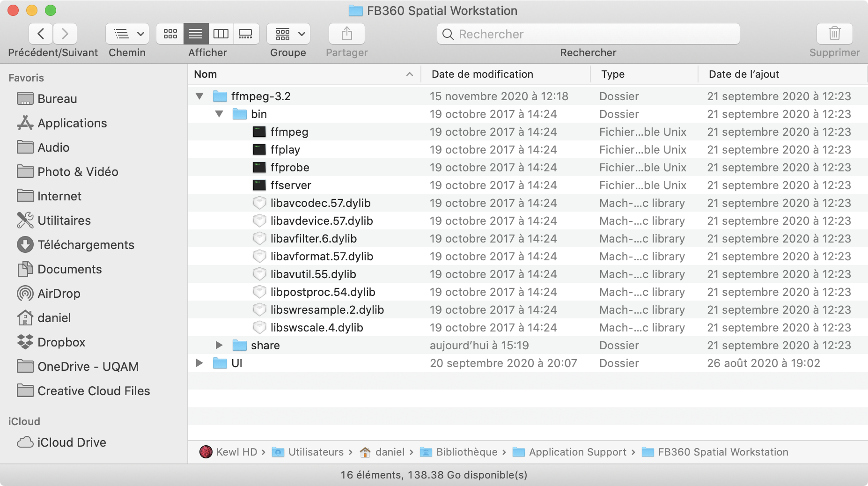The height and width of the screenshot is (486, 868).
Task: Click the Supprimer trash icon
Action: click(x=834, y=34)
